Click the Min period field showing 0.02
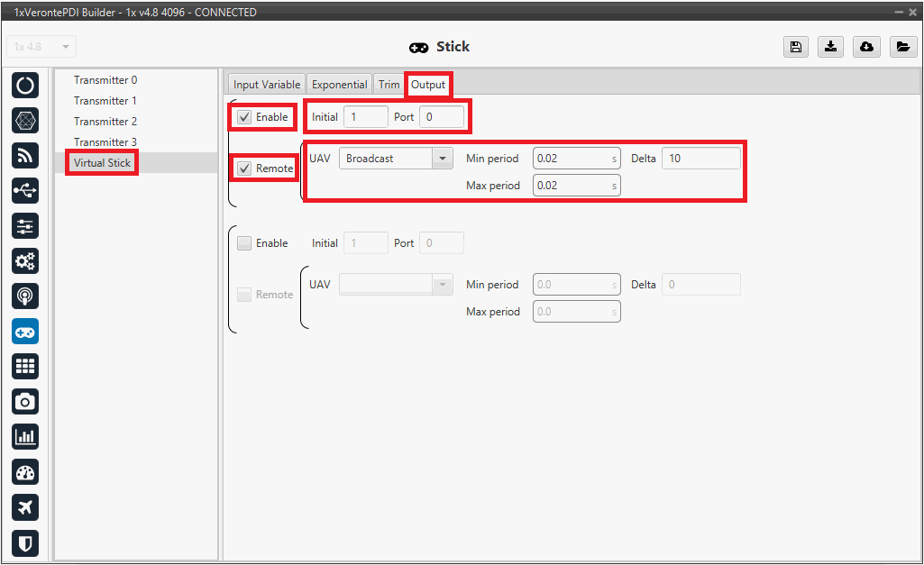924x565 pixels. click(x=572, y=159)
